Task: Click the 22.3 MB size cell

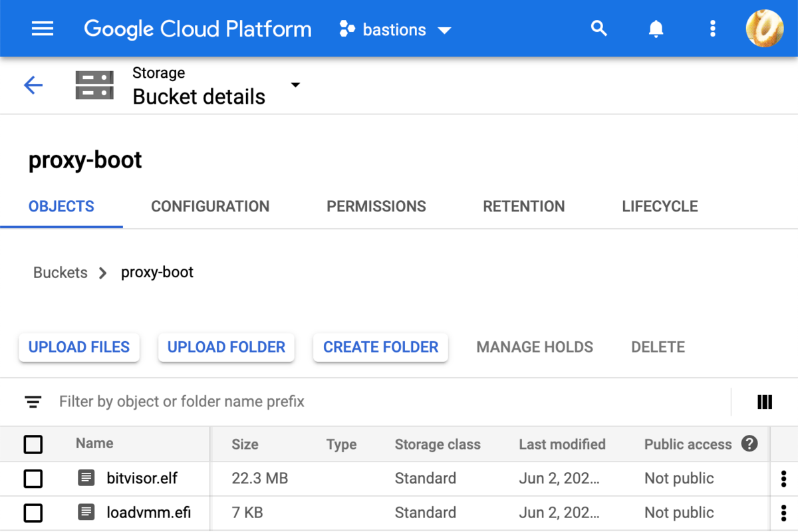Action: [x=260, y=478]
